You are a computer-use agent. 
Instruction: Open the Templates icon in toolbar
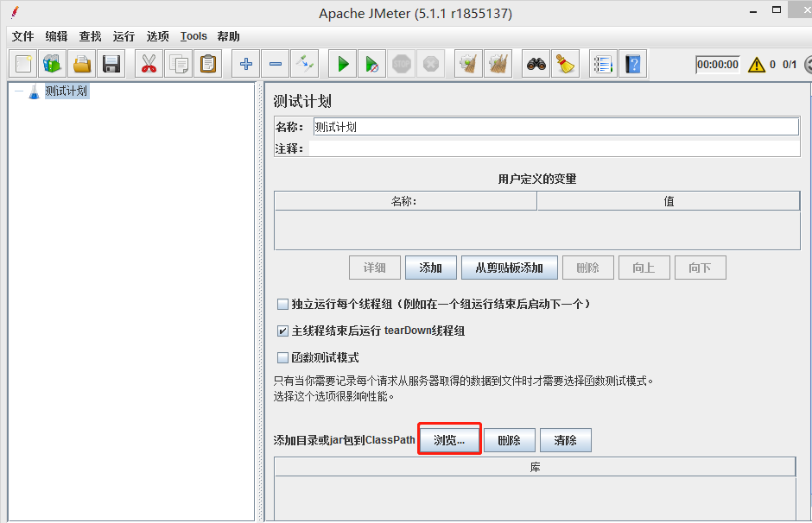[53, 64]
